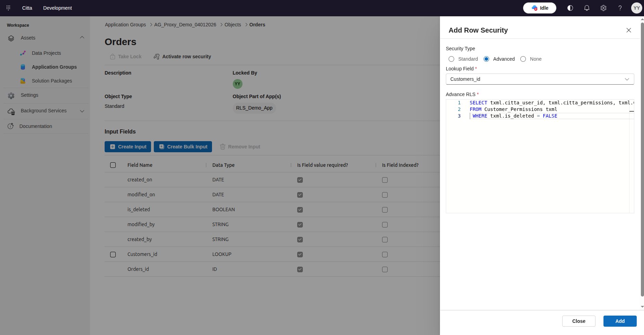The width and height of the screenshot is (644, 335).
Task: Check the Customers_id row checkbox
Action: (x=113, y=255)
